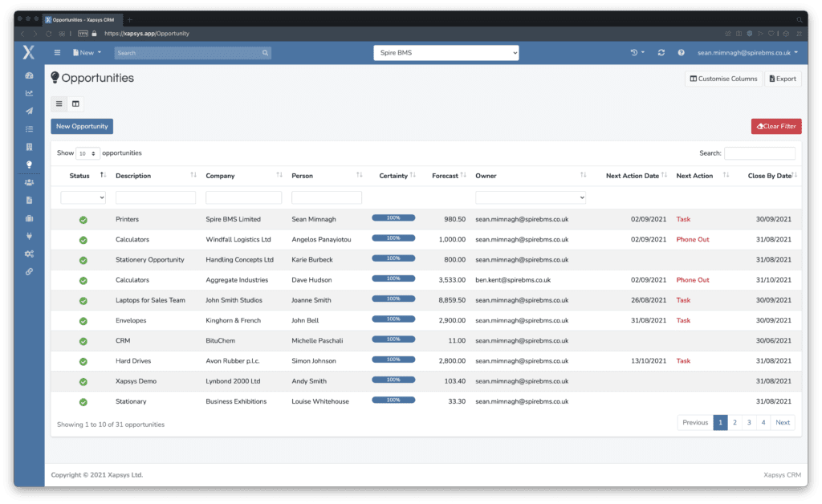Open Phone Out action for Windfall Logistics
The image size is (822, 504).
[x=693, y=239]
